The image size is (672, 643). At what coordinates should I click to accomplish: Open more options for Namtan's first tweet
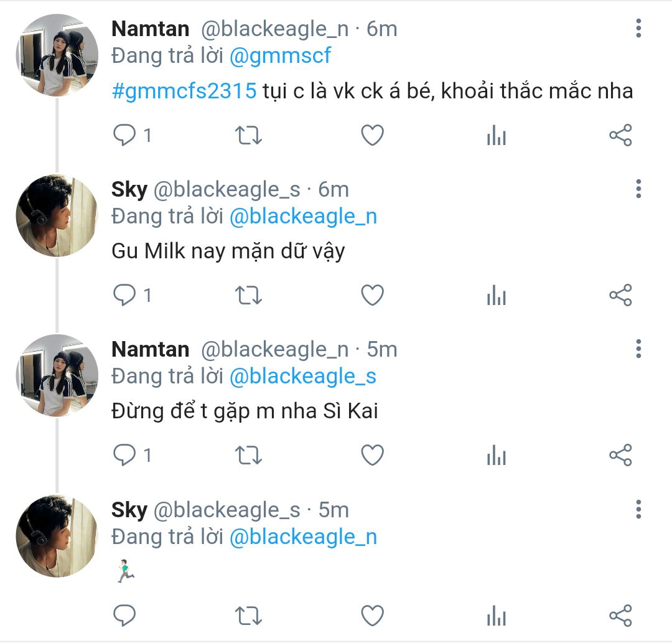pos(638,29)
